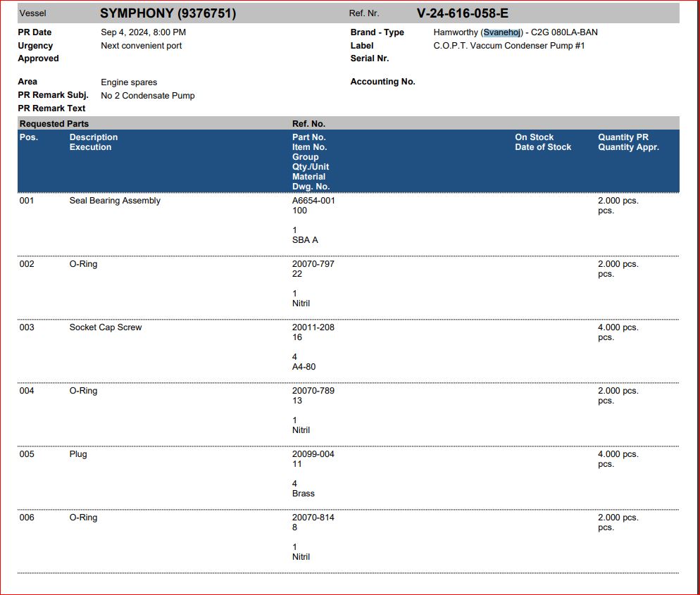The height and width of the screenshot is (595, 700).
Task: Select the Plug item at position 005
Action: tap(78, 454)
